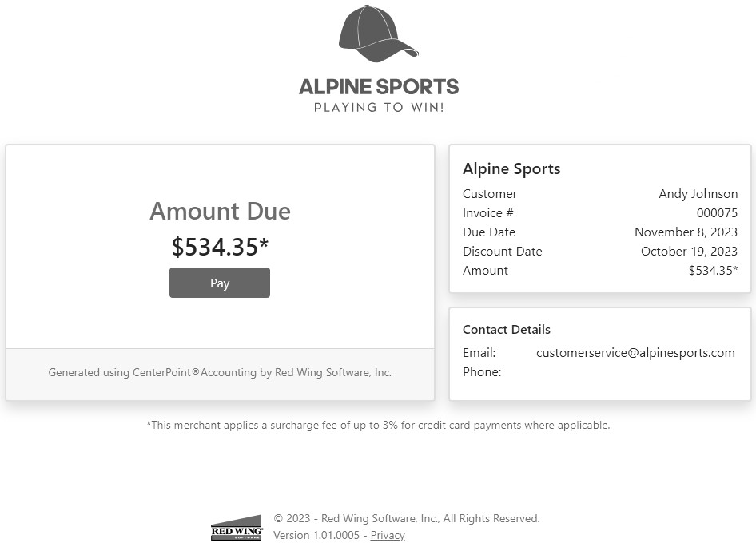The height and width of the screenshot is (551, 756).
Task: Click the credit card surcharge disclaimer text
Action: click(378, 425)
